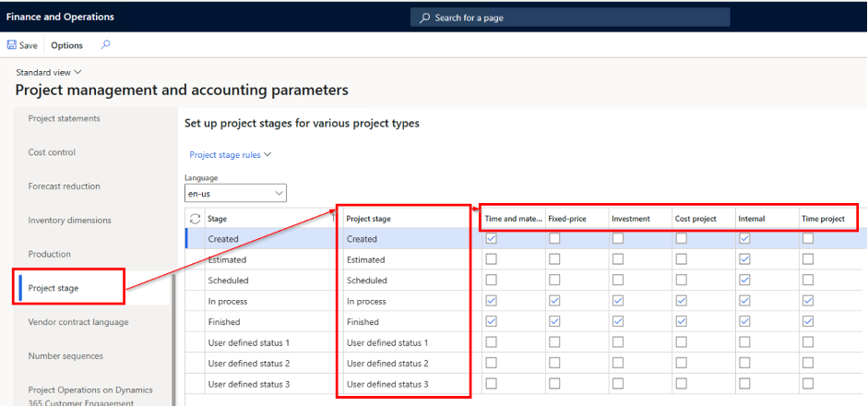Click the Save disk icon
Screen dimensions: 868x407
pos(12,45)
